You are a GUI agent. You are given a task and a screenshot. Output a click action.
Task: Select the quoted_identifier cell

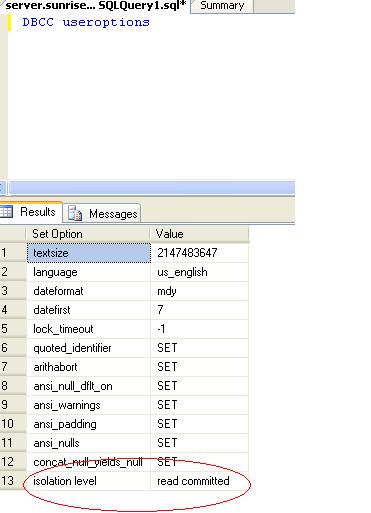(x=89, y=348)
